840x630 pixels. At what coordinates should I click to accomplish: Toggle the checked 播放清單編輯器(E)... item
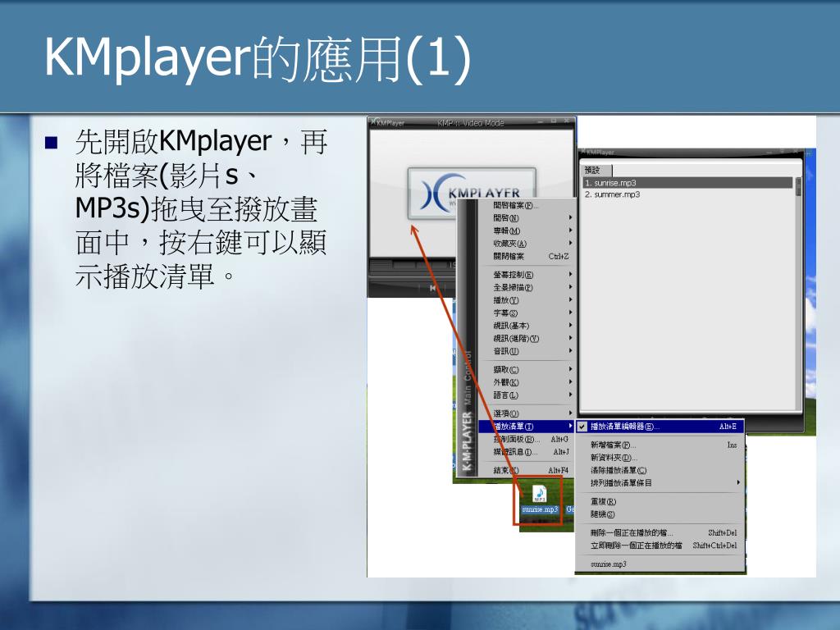660,427
